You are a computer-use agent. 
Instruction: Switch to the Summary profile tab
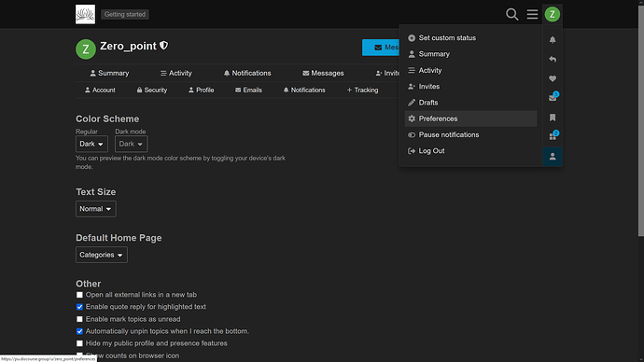tap(109, 73)
